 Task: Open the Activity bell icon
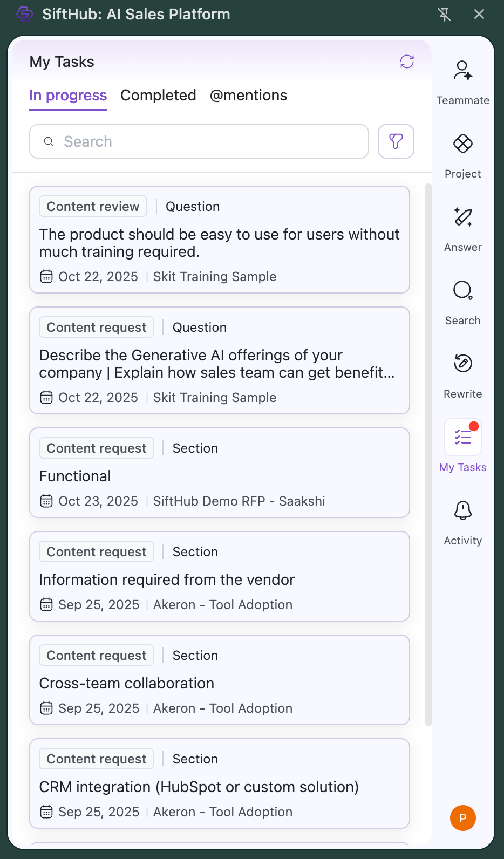click(462, 510)
